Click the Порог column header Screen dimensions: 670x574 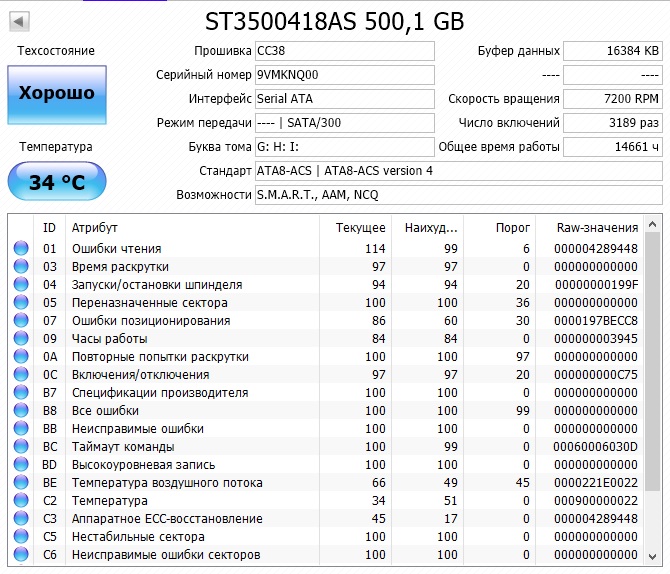click(500, 227)
